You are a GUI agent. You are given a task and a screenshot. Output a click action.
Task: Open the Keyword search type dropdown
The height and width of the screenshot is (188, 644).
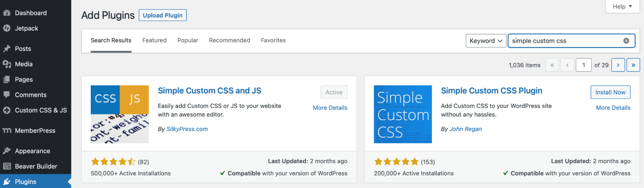tap(486, 41)
